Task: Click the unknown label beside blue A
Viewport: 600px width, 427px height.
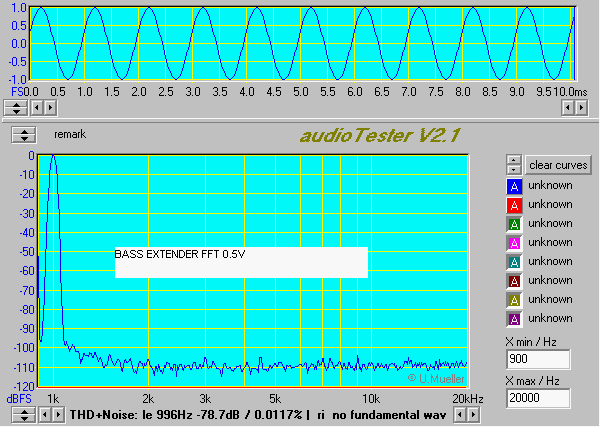Action: (551, 186)
